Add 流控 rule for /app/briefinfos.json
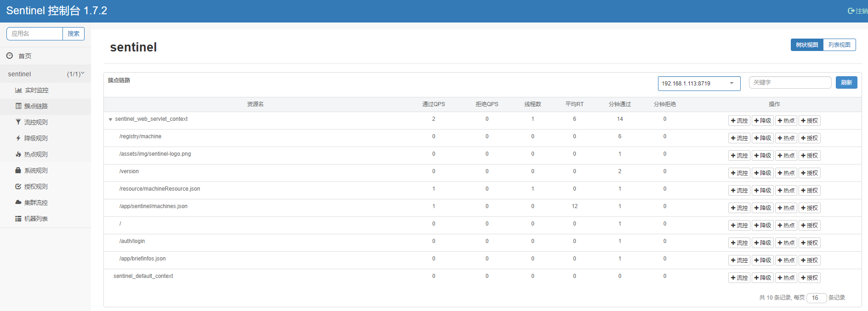The image size is (868, 311). click(739, 260)
